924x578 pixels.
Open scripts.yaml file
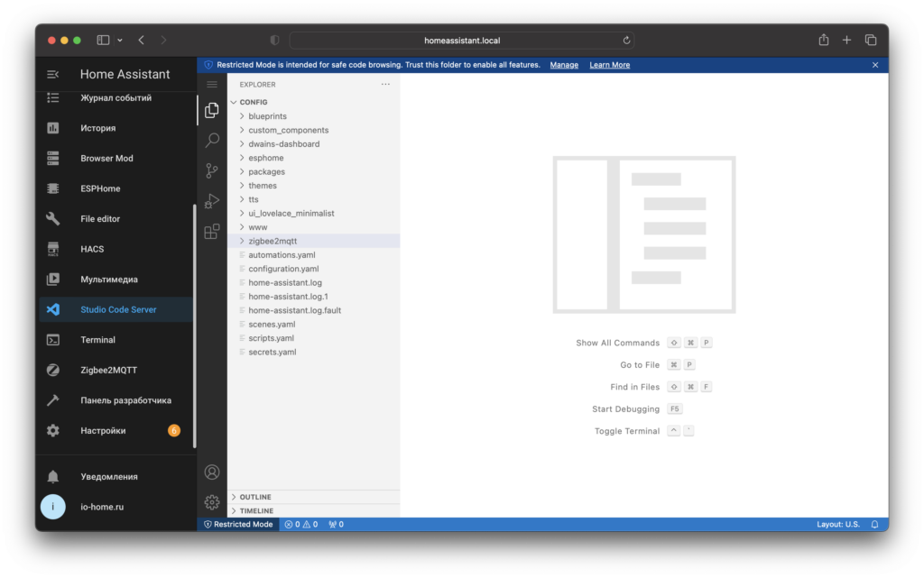coord(313,338)
